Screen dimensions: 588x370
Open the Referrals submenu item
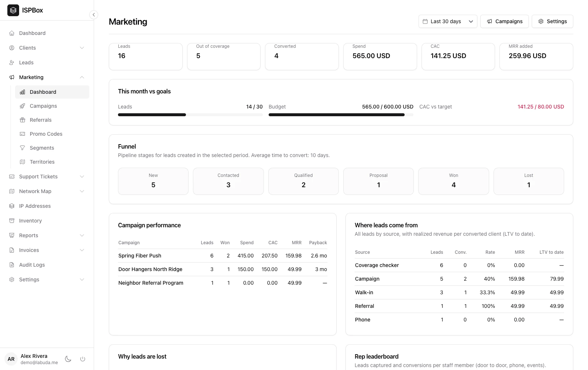click(x=52, y=120)
